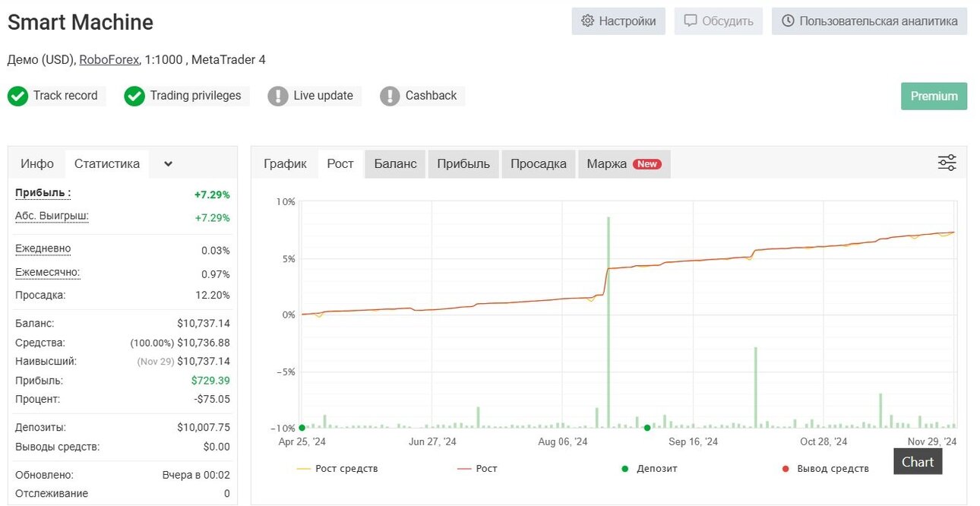This screenshot has width=980, height=506.
Task: Open the RoboForex broker link
Action: [109, 59]
